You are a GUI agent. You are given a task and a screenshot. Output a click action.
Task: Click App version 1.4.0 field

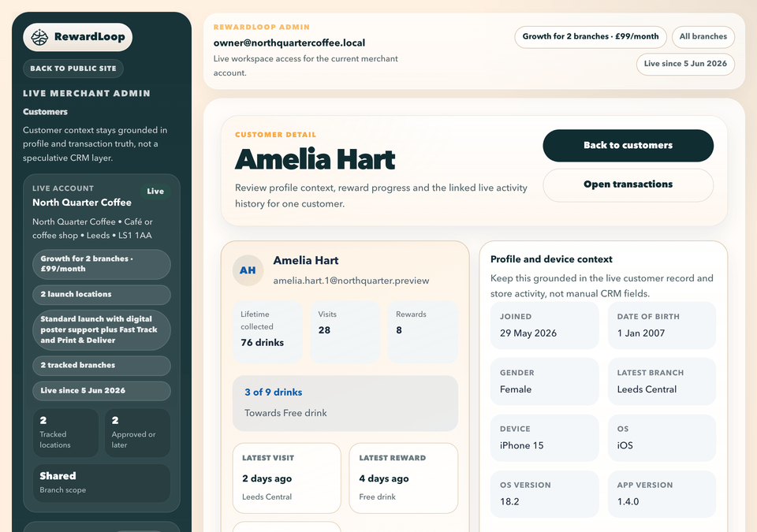pos(662,494)
